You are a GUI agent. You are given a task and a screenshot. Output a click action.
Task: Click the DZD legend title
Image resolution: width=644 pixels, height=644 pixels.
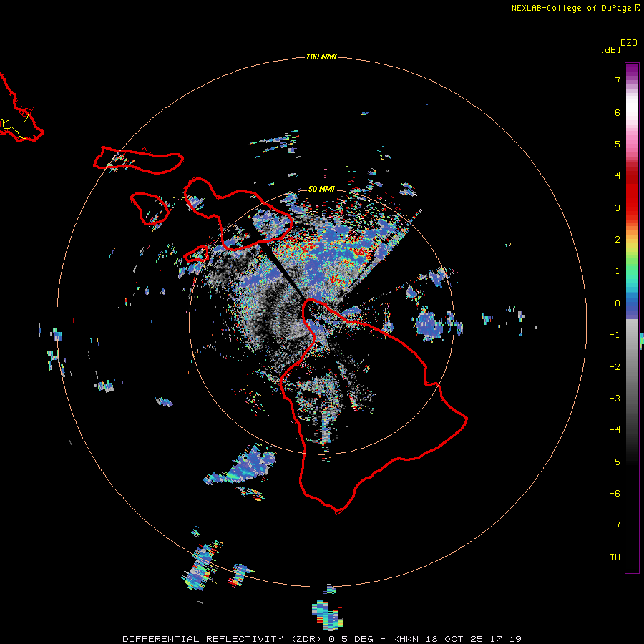click(x=629, y=43)
